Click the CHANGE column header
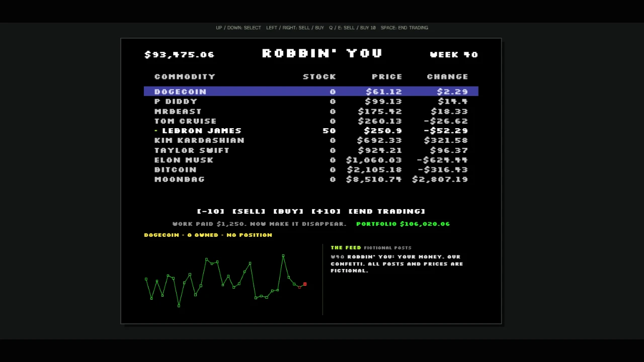 point(447,76)
